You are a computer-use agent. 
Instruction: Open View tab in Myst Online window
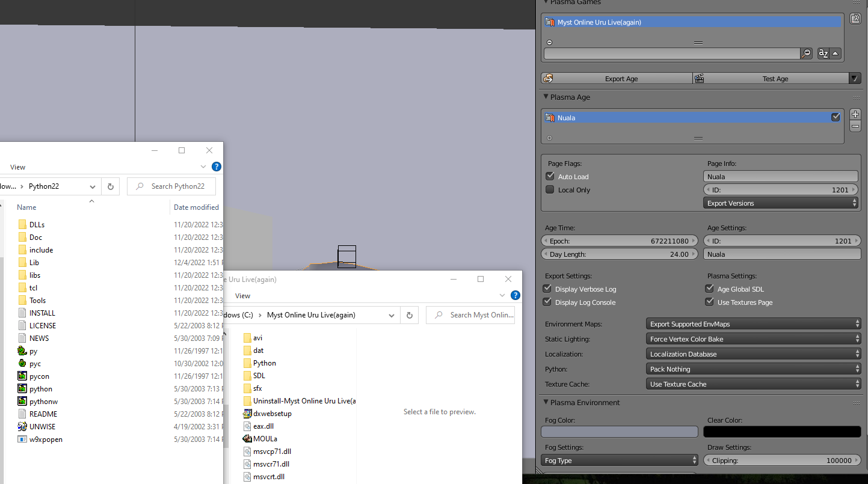242,296
